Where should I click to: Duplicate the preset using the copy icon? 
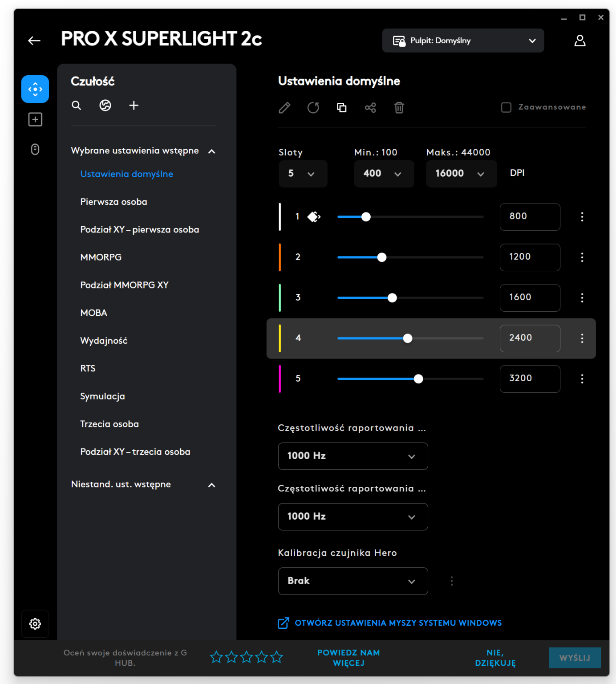(x=342, y=107)
